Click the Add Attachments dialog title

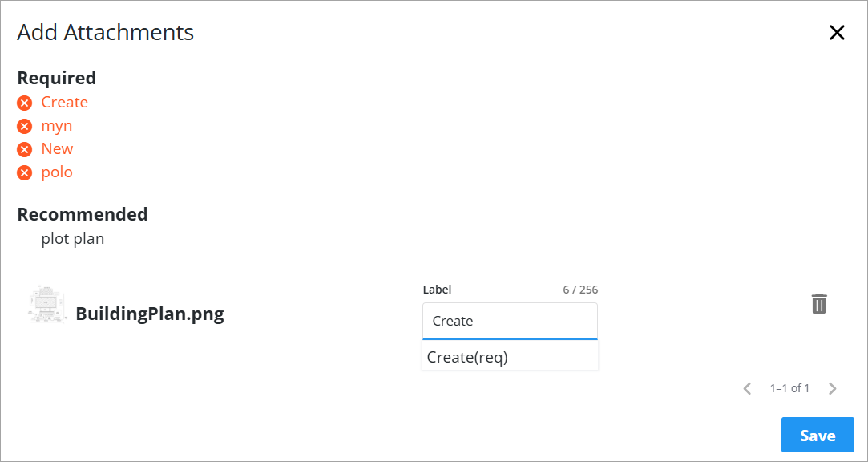coord(106,33)
